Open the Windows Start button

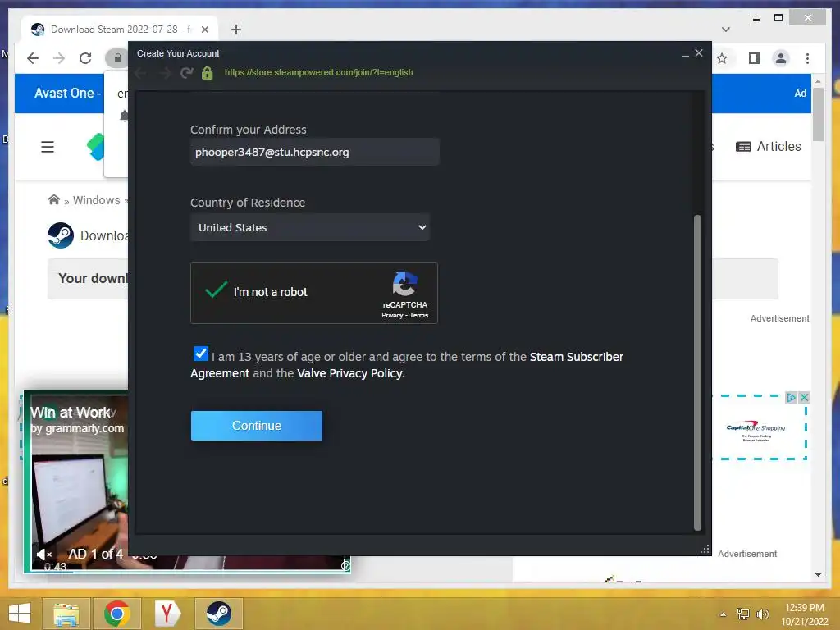tap(20, 614)
